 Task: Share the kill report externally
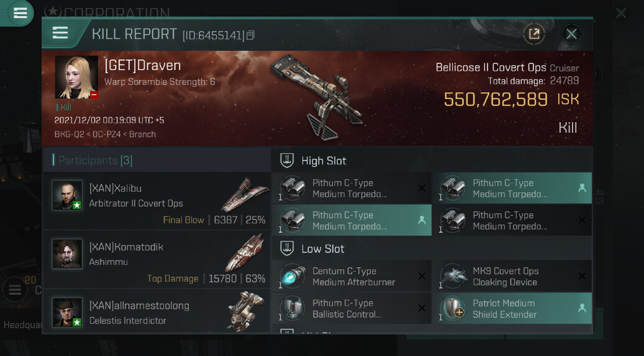coord(533,33)
